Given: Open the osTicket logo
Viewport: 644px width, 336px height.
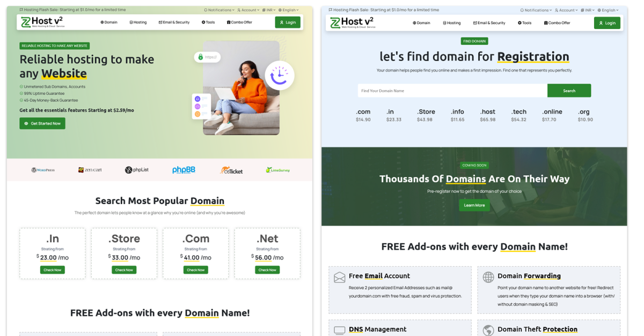Looking at the screenshot, I should coord(231,170).
